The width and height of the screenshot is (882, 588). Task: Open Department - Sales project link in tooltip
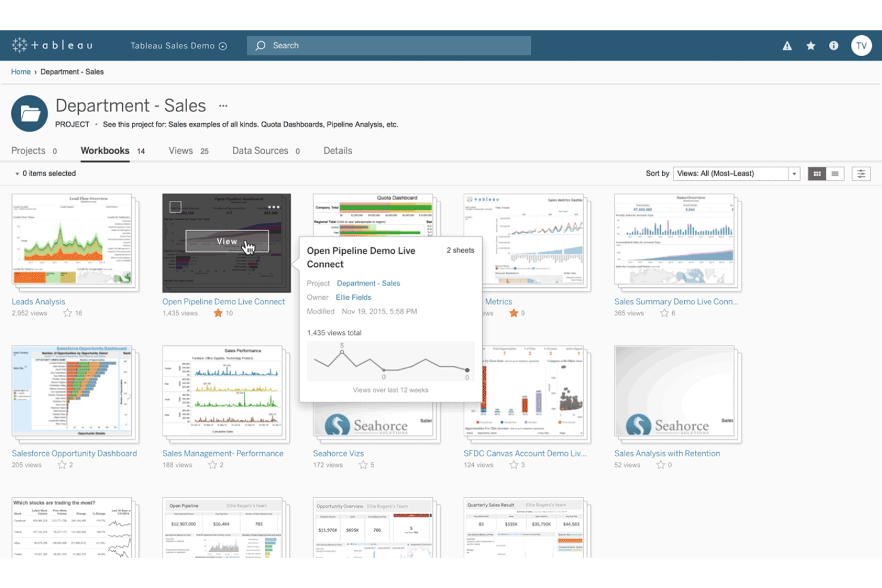coord(368,284)
